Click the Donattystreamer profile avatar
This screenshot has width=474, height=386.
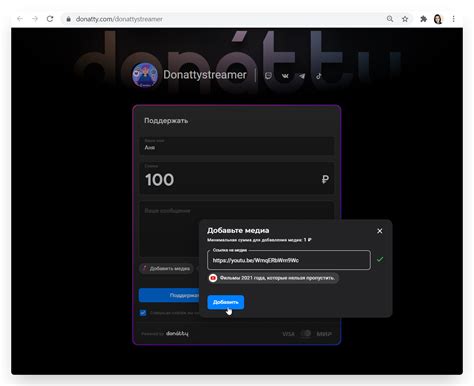pyautogui.click(x=145, y=75)
